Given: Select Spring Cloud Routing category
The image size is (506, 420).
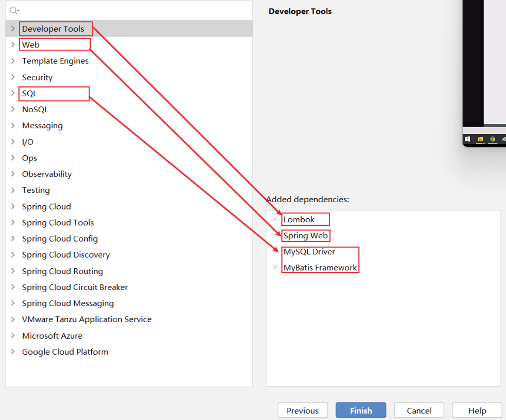Looking at the screenshot, I should point(62,272).
